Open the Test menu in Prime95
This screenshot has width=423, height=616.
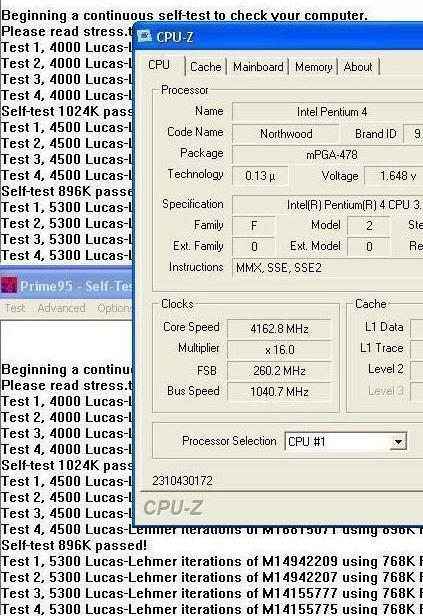point(15,308)
